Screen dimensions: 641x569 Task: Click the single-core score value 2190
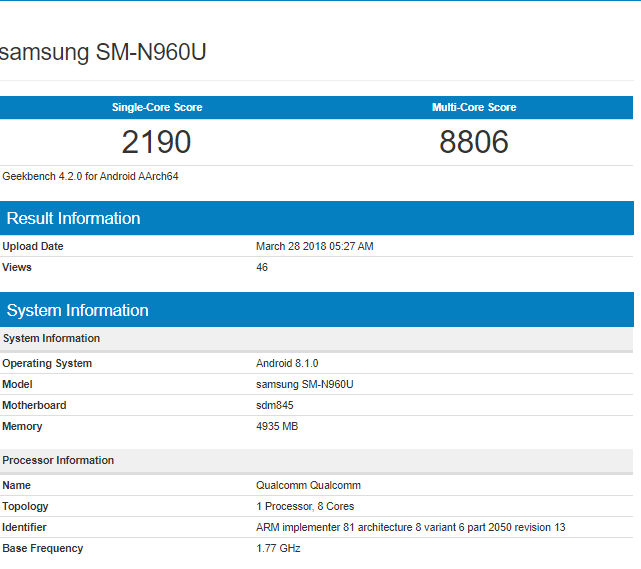click(x=157, y=142)
